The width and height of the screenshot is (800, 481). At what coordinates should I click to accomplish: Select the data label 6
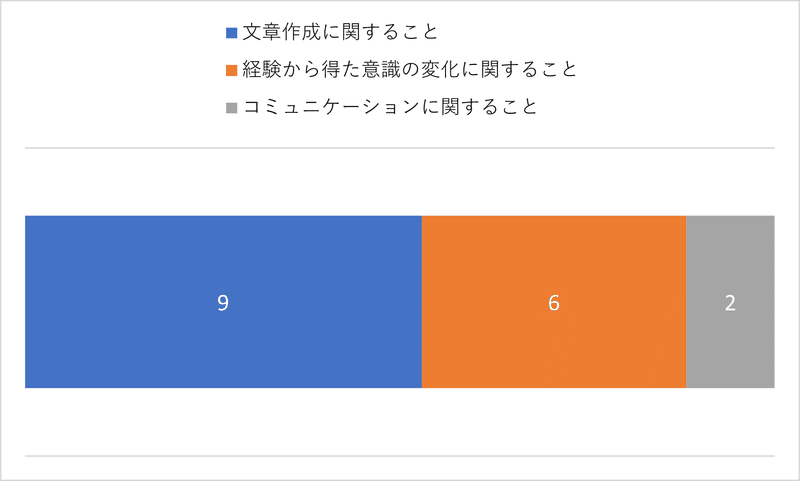pos(554,302)
